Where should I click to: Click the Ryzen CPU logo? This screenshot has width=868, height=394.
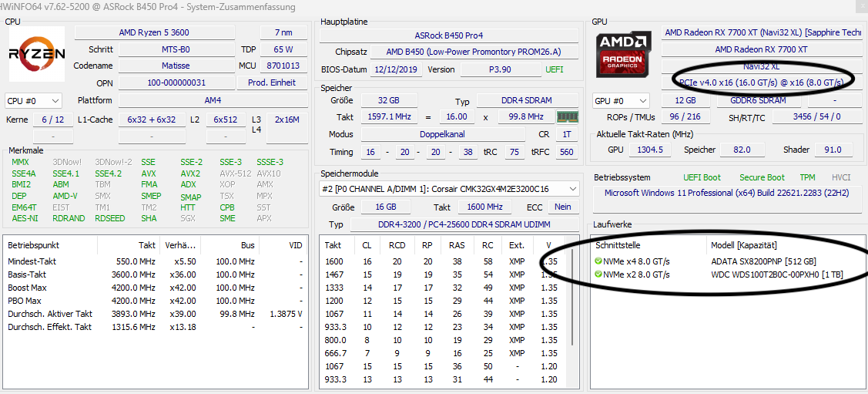pos(37,54)
